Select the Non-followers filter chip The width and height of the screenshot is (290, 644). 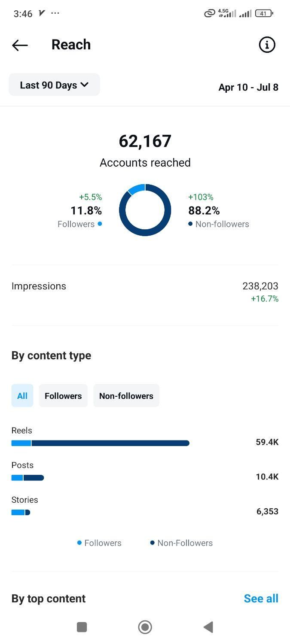pyautogui.click(x=126, y=396)
